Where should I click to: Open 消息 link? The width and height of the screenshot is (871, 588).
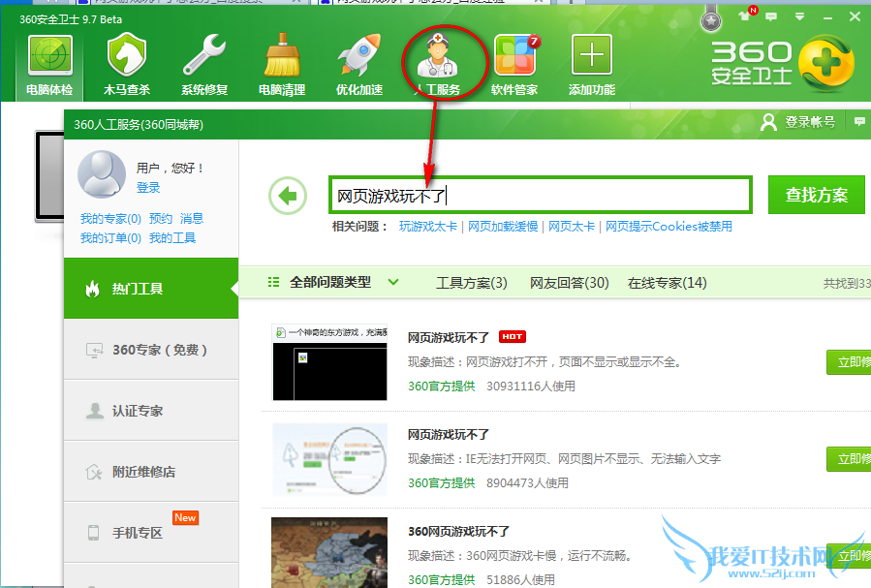(x=192, y=218)
